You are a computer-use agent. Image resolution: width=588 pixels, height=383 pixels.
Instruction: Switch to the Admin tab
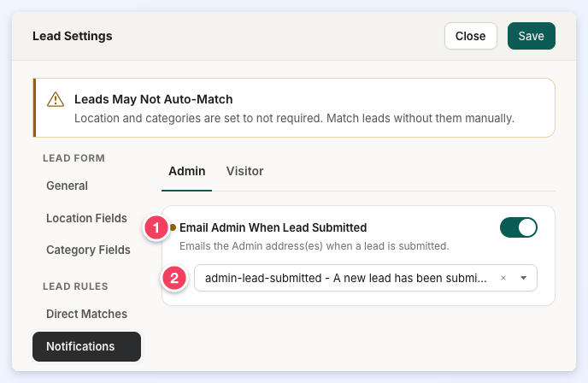point(187,171)
